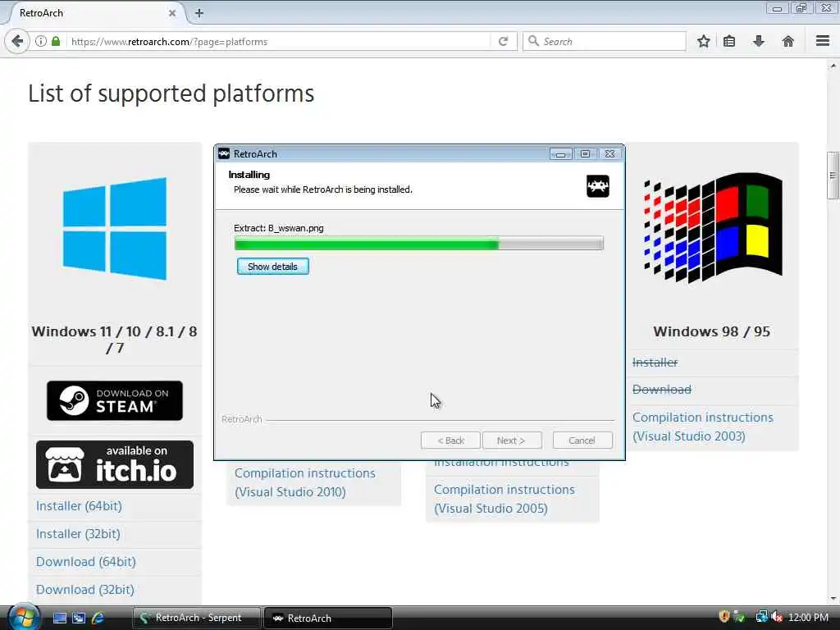
Task: Click the Back button in installer
Action: [x=450, y=441]
